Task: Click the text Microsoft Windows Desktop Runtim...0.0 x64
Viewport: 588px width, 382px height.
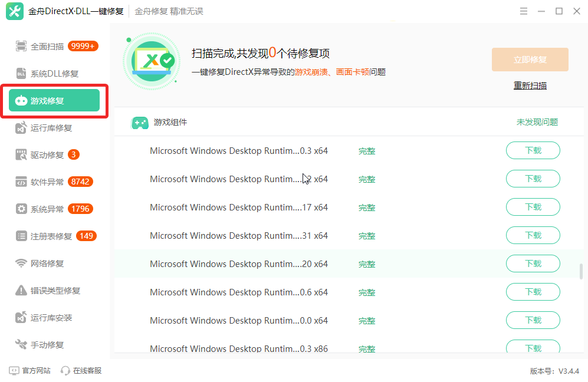Action: (x=239, y=321)
